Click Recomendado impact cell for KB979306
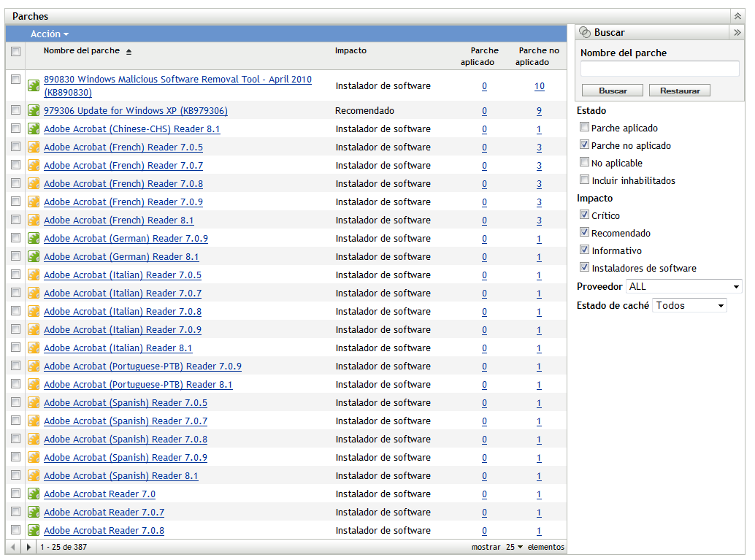The image size is (755, 560). click(x=364, y=111)
